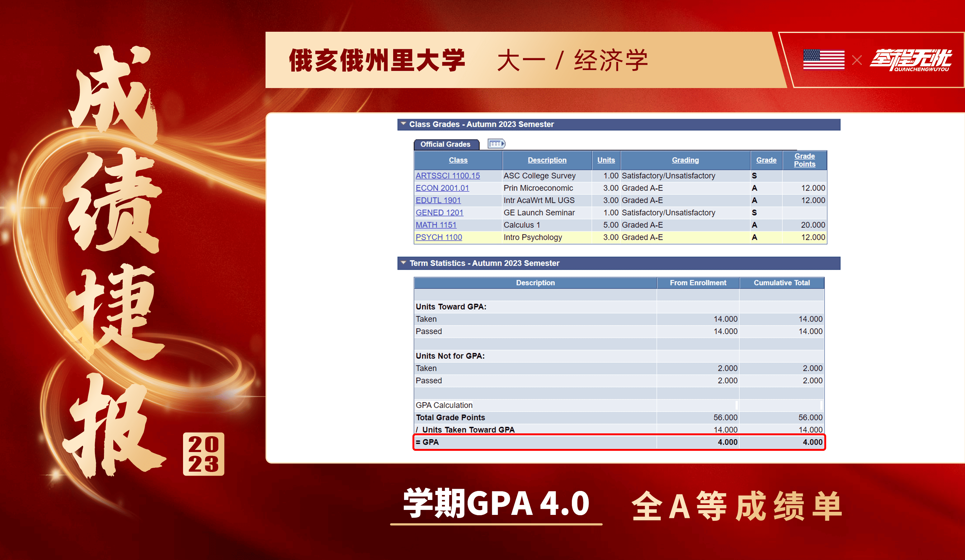
Task: Click the 'GPA Calculation' label
Action: click(444, 405)
